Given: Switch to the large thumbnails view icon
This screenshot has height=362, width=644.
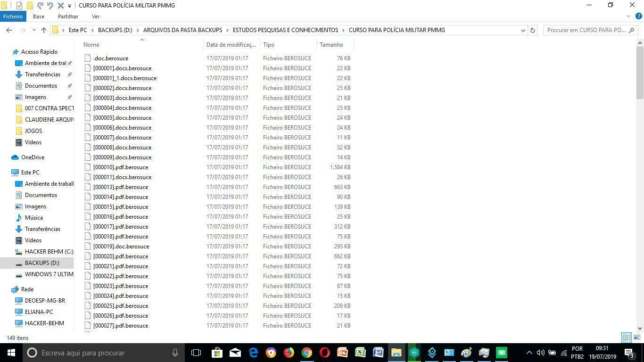Looking at the screenshot, I should coord(637,337).
